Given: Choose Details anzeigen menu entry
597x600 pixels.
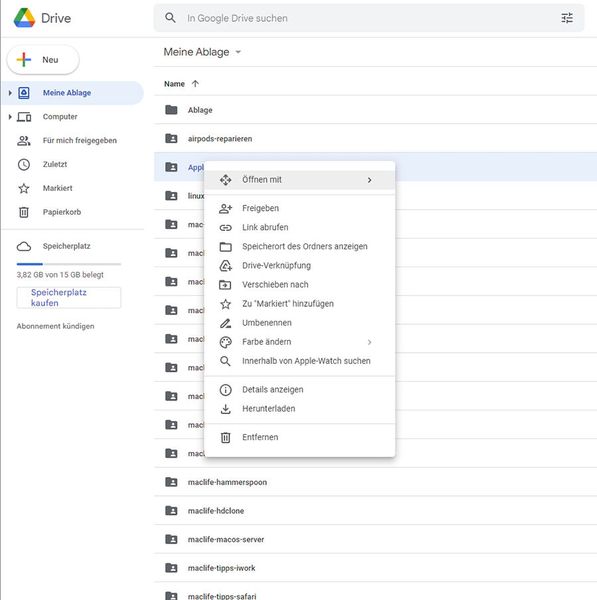Looking at the screenshot, I should tap(300, 390).
